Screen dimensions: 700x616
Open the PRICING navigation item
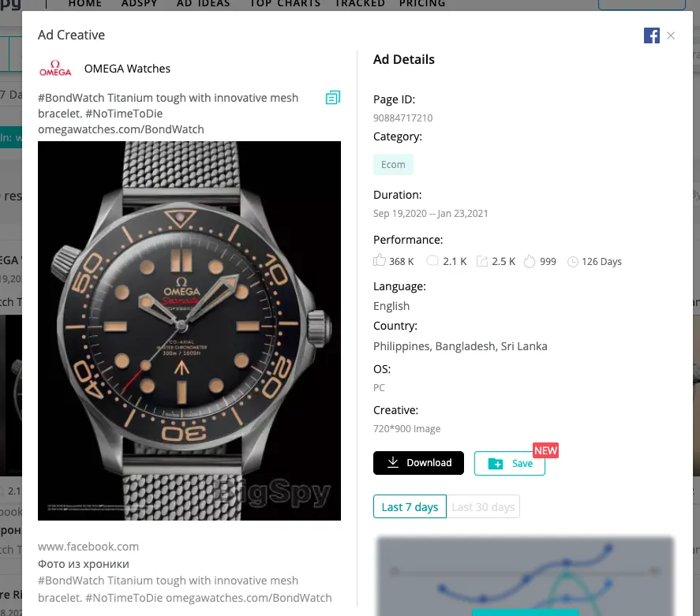pyautogui.click(x=421, y=4)
